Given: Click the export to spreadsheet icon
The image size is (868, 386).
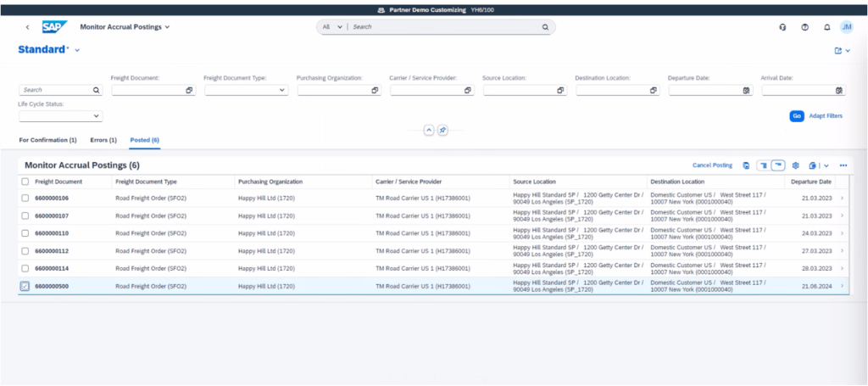Looking at the screenshot, I should (812, 165).
